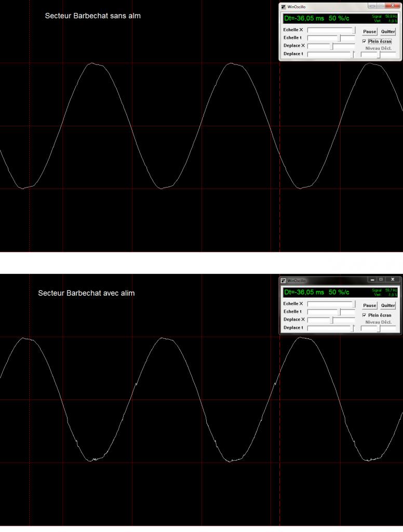The image size is (403, 532).
Task: Click Deplace t slider in 59,7 Hz window
Action: pyautogui.click(x=331, y=328)
